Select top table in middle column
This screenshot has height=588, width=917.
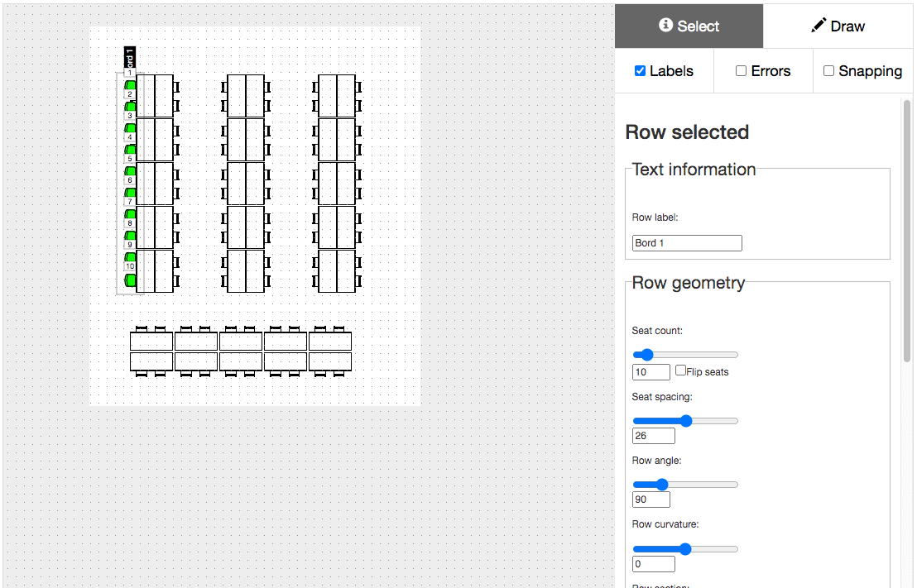click(x=246, y=96)
